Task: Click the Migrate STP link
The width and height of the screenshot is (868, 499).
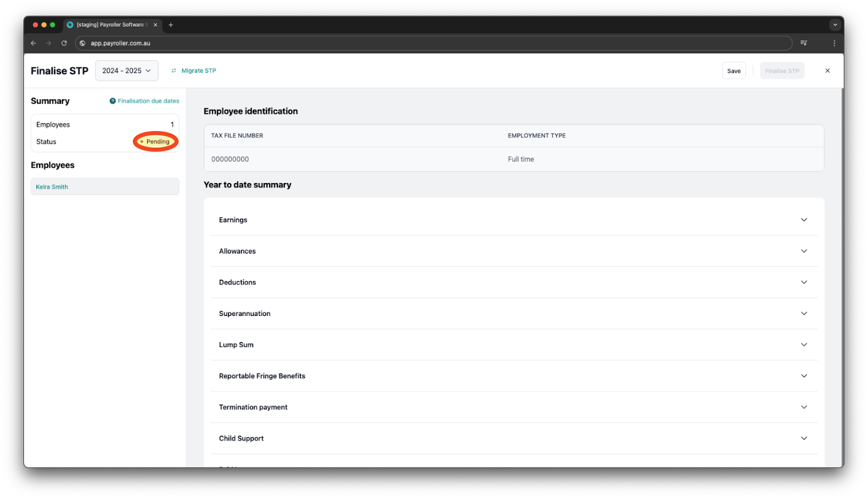Action: coord(194,71)
